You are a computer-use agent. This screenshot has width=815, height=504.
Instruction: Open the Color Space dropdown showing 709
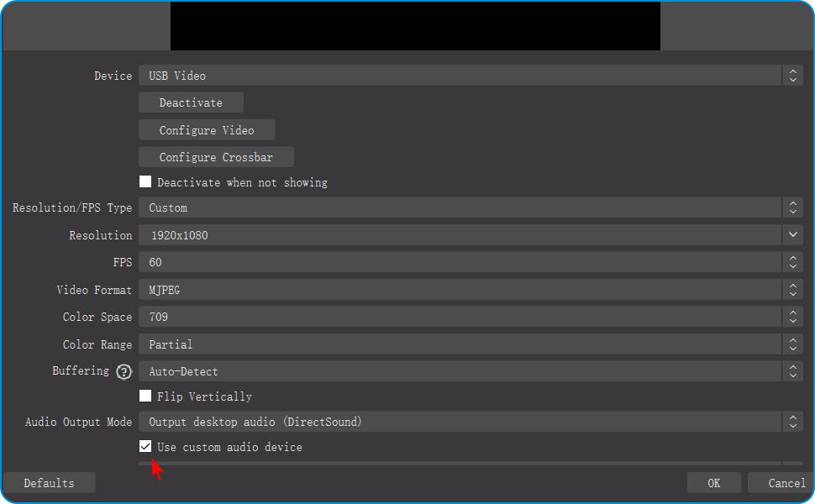(x=471, y=317)
